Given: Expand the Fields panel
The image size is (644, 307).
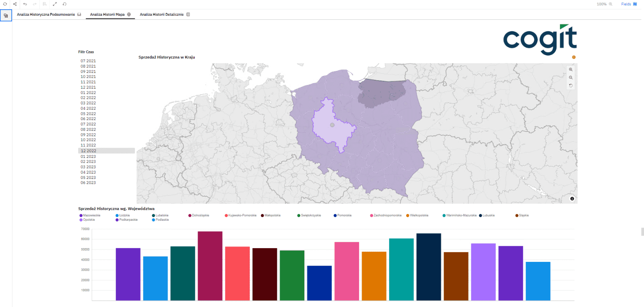Looking at the screenshot, I should [x=629, y=4].
